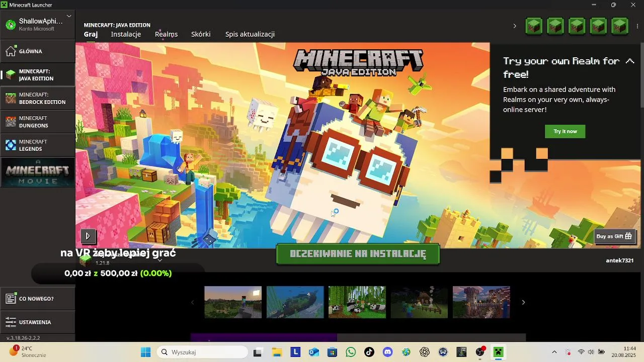
Task: Select Minecraft: Java Edition in sidebar
Action: click(38, 75)
